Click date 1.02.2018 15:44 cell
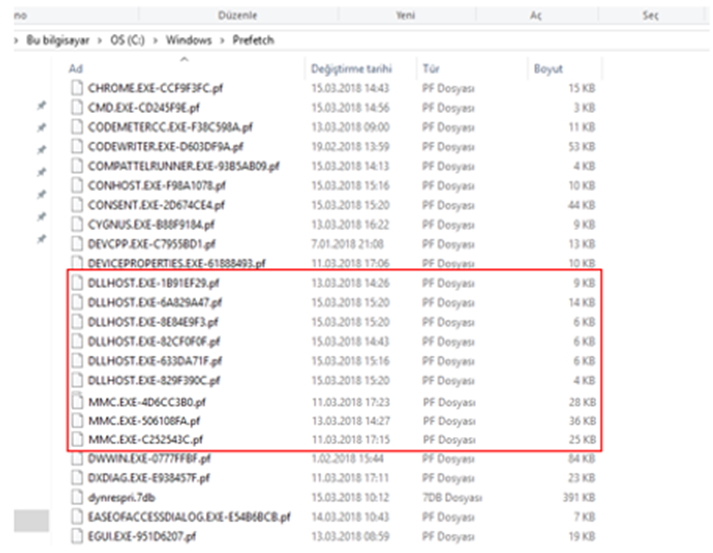 click(347, 458)
